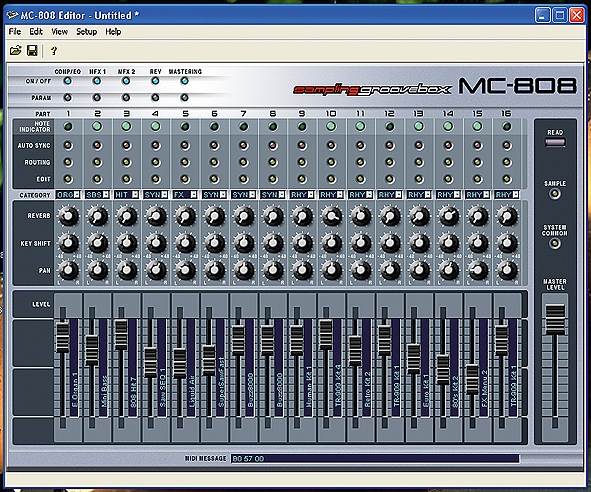Viewport: 591px width, 492px height.
Task: Click the Retro Kit 2 patch name strip
Action: (367, 368)
